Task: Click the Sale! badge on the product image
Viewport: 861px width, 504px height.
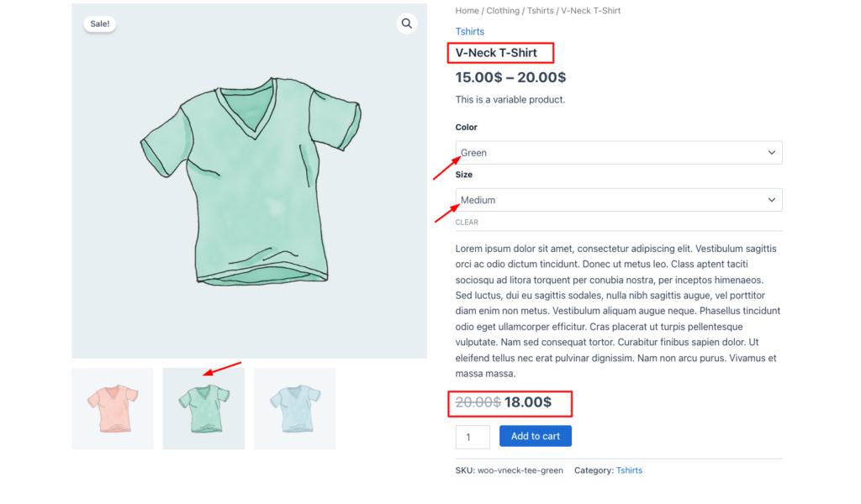Action: click(99, 24)
